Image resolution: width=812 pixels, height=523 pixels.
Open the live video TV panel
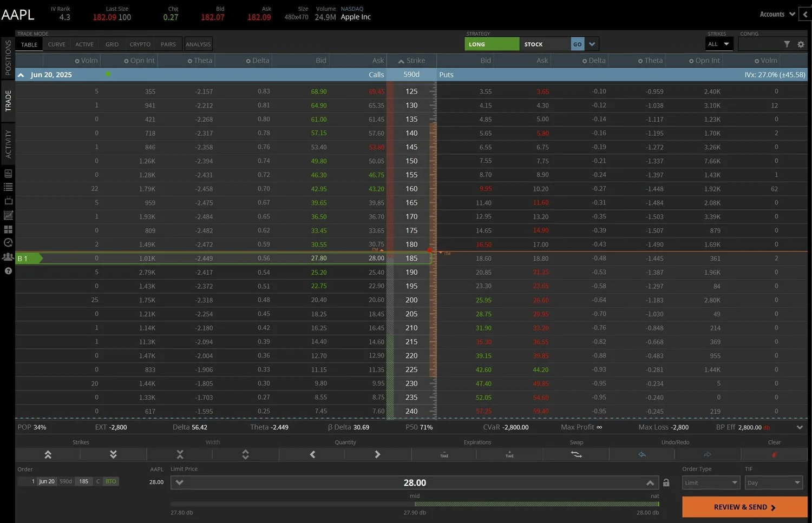8,201
